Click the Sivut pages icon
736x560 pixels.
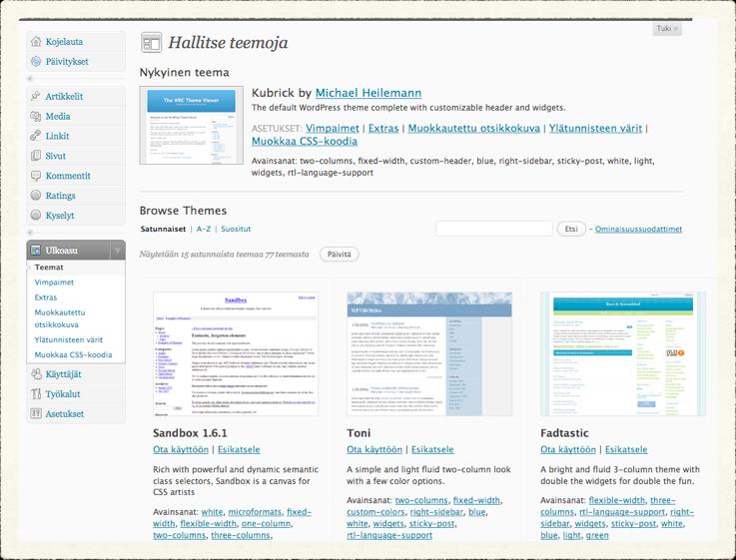tap(36, 156)
